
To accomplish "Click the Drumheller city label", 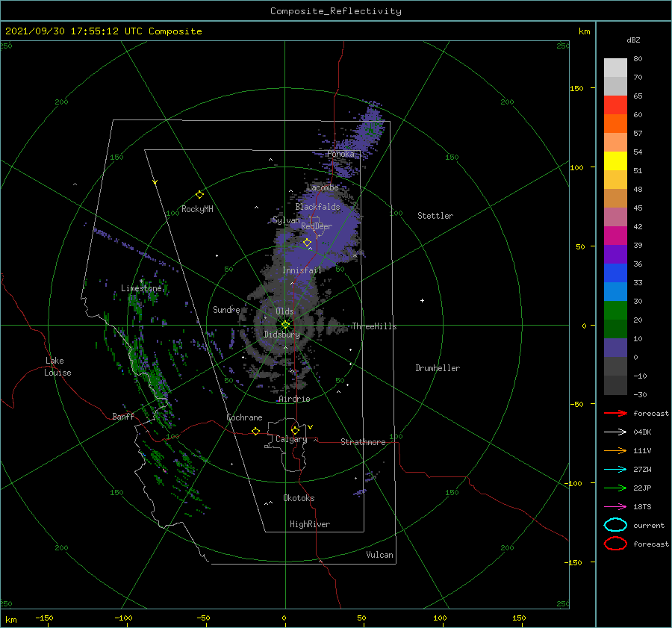I will (438, 368).
